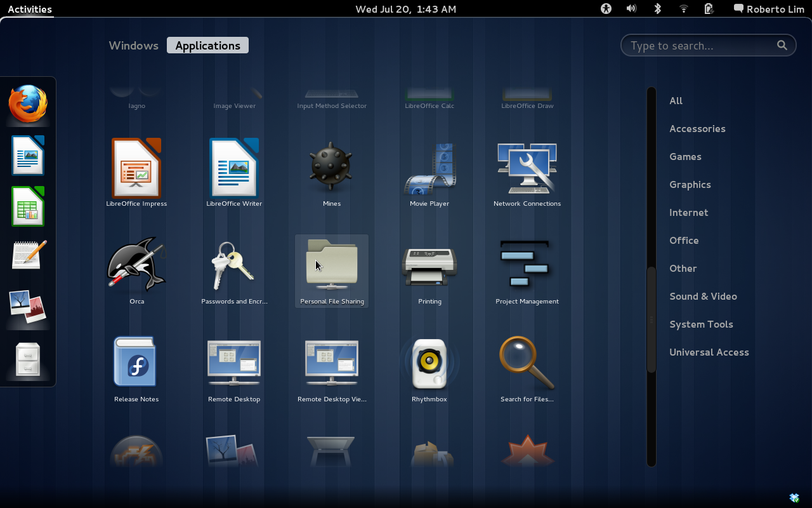The width and height of the screenshot is (812, 508).
Task: Launch Rhythmbox music player
Action: 429,363
